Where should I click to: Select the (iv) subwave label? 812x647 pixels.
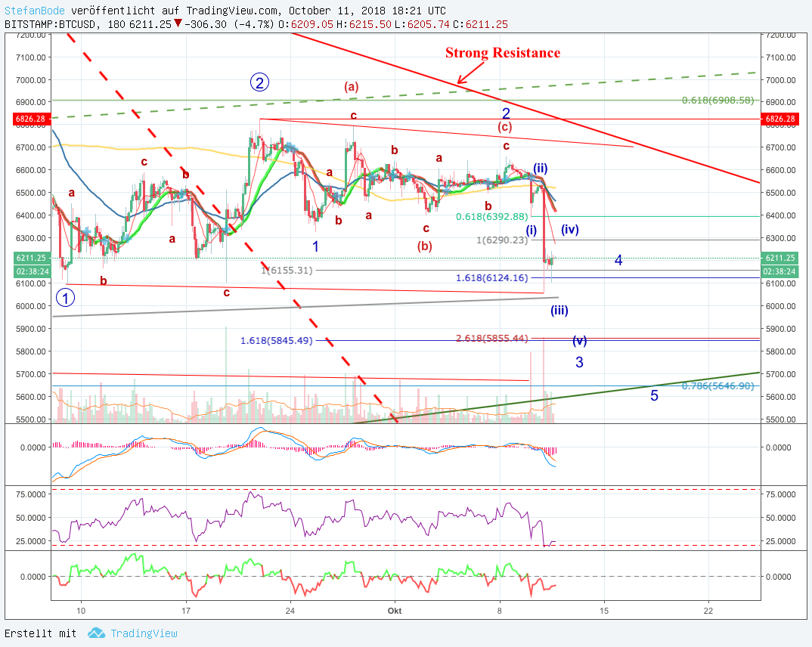[569, 229]
